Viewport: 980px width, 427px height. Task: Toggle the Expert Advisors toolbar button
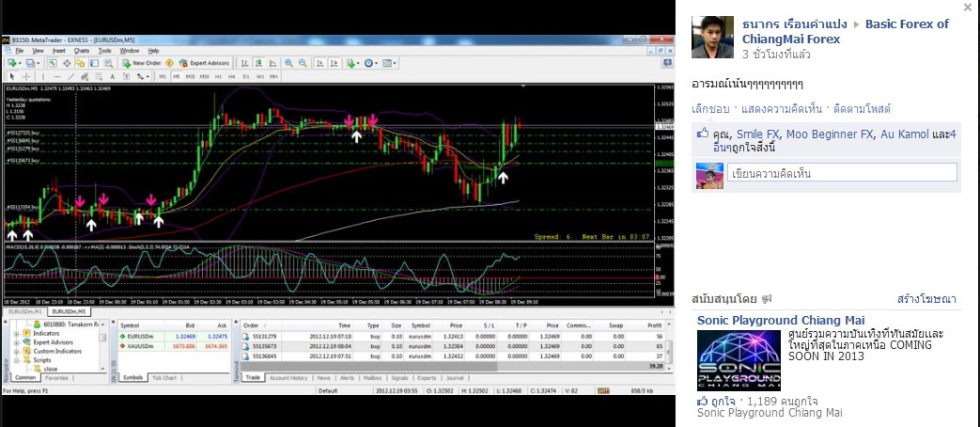click(205, 63)
